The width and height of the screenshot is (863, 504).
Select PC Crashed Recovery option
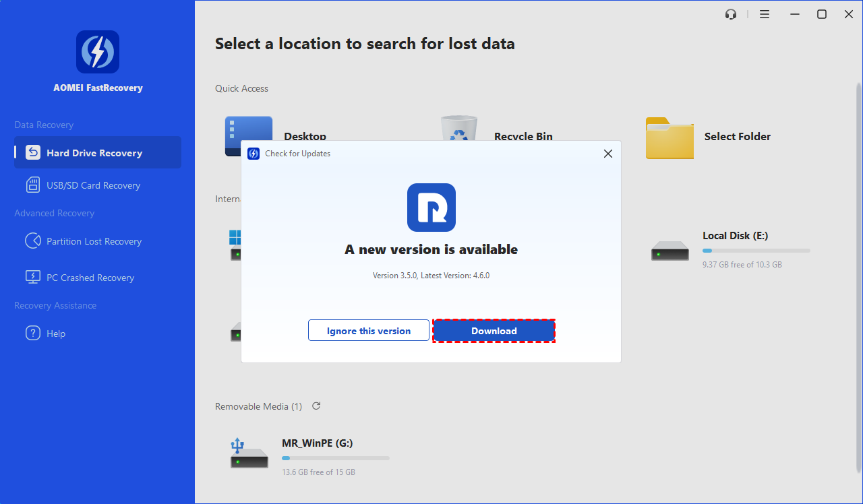tap(90, 278)
